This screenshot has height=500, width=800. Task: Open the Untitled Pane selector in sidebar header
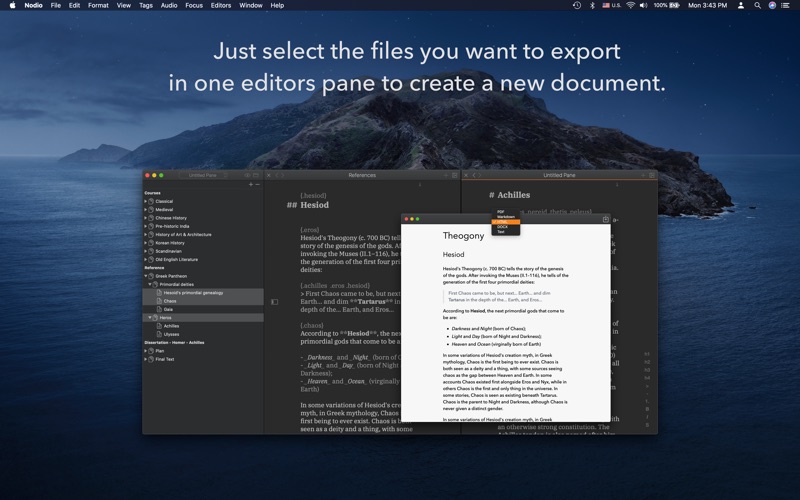pyautogui.click(x=204, y=175)
